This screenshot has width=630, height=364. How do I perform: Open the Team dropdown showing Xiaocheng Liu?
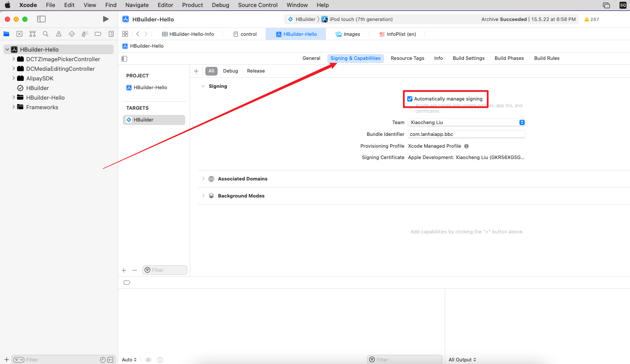coord(466,122)
